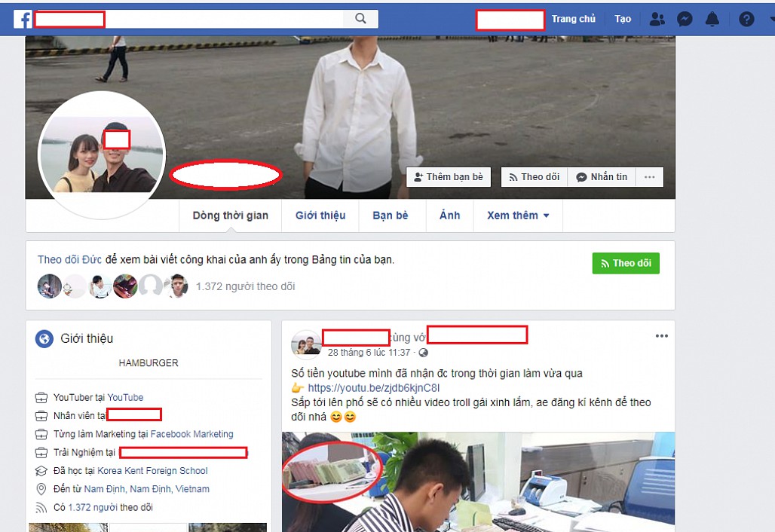This screenshot has width=775, height=532.
Task: Click the Nhắn tin button
Action: (x=602, y=177)
